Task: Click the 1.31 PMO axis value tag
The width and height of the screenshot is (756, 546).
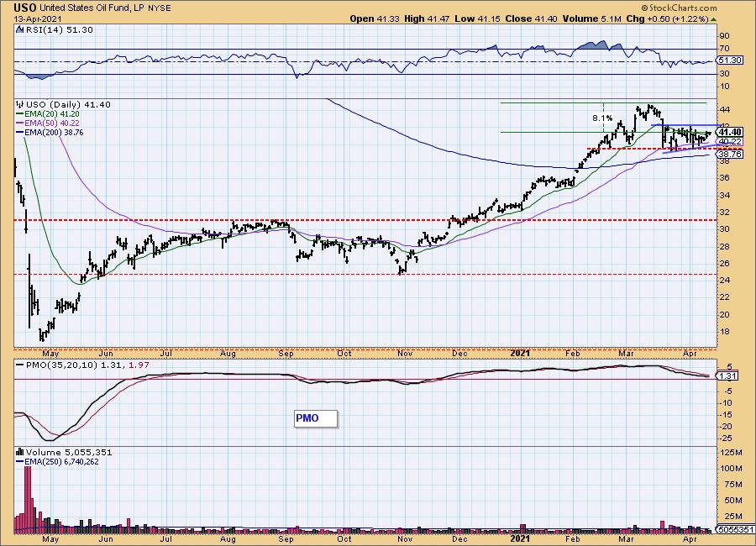Action: pyautogui.click(x=728, y=376)
